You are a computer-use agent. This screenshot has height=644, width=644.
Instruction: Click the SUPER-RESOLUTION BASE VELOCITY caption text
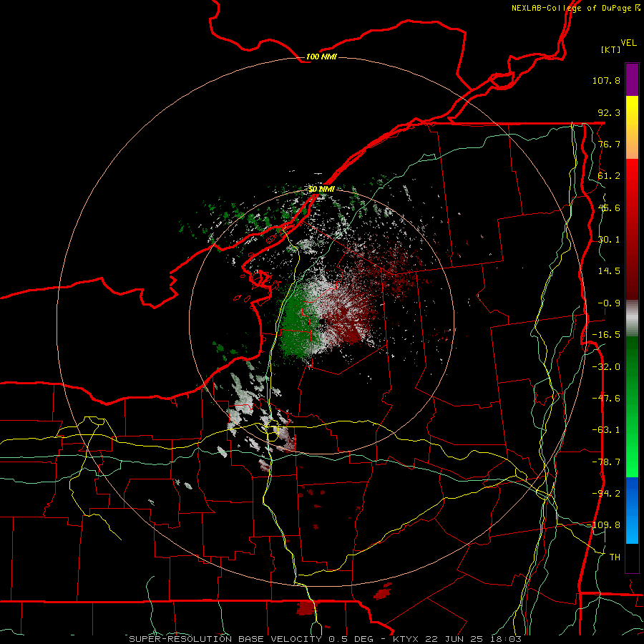225,639
